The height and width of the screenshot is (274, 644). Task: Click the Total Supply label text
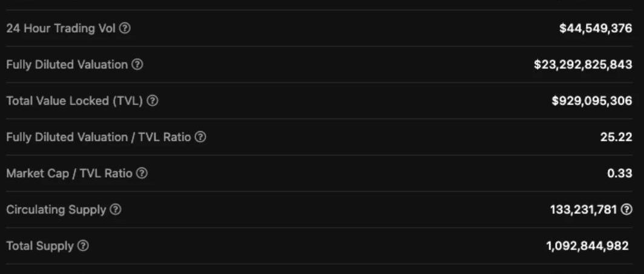point(39,246)
